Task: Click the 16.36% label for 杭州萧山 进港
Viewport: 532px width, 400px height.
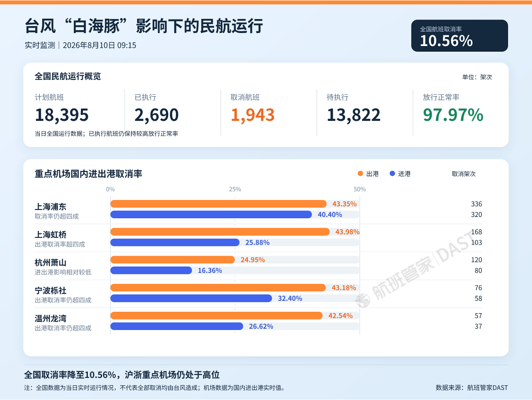Action: point(210,270)
